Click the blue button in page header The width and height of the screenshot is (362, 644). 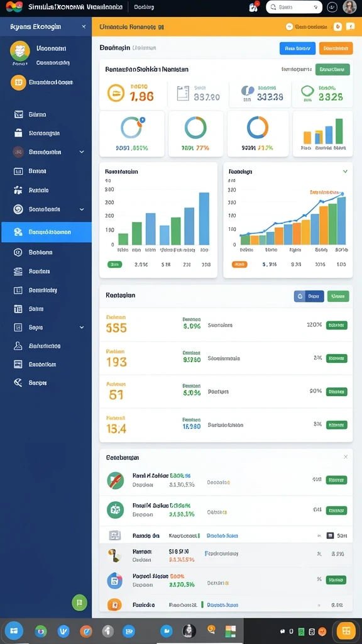[x=297, y=48]
